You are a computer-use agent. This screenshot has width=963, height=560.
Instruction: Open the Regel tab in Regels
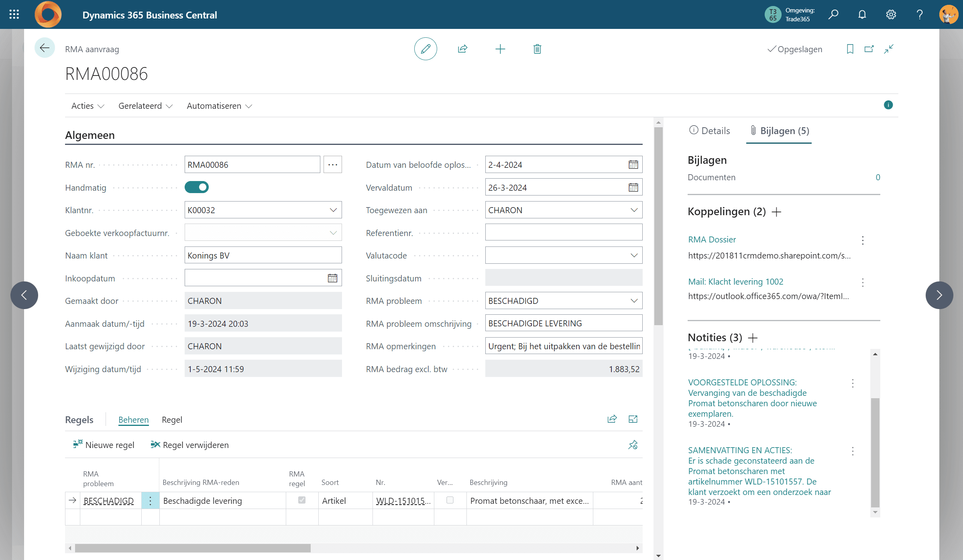pos(172,420)
